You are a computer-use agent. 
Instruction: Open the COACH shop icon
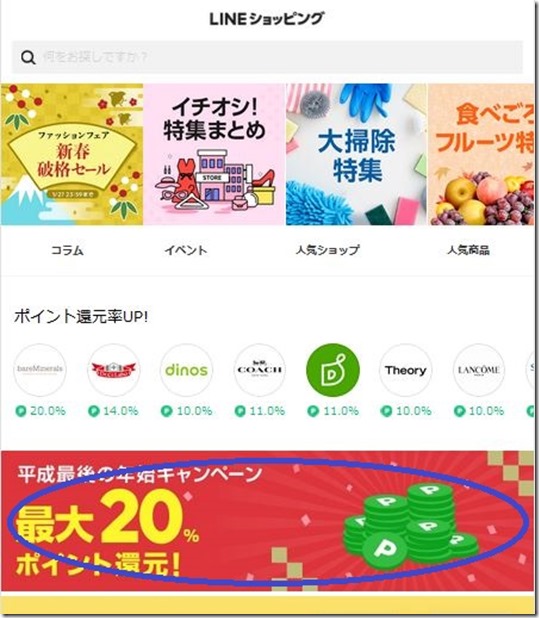[x=260, y=370]
